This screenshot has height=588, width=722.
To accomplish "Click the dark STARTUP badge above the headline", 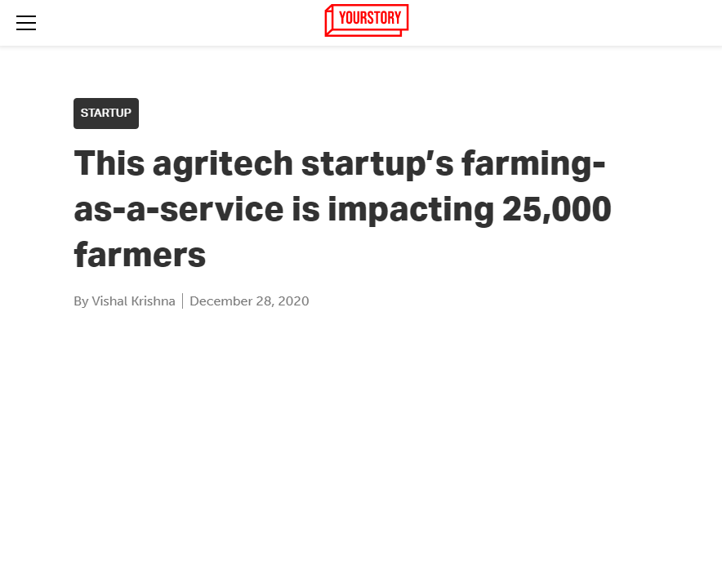I will tap(105, 113).
